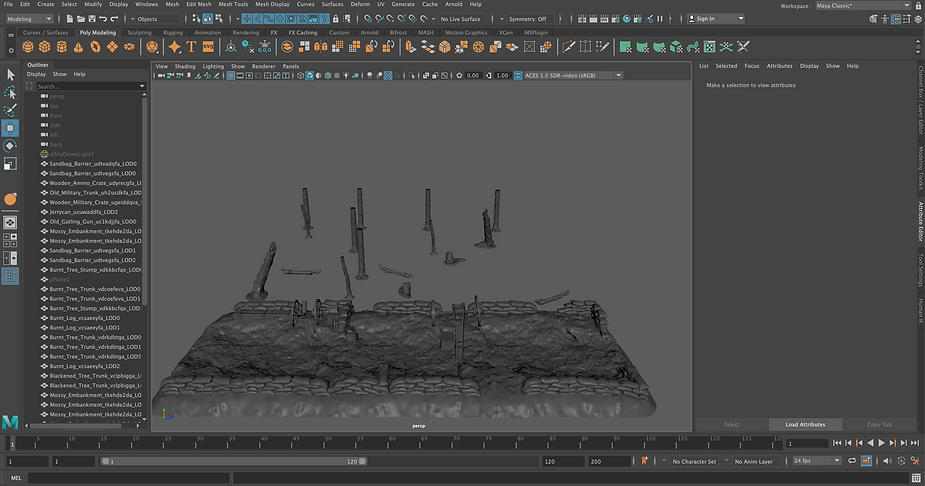Toggle loop playback mode icon
925x486 pixels.
tap(852, 461)
